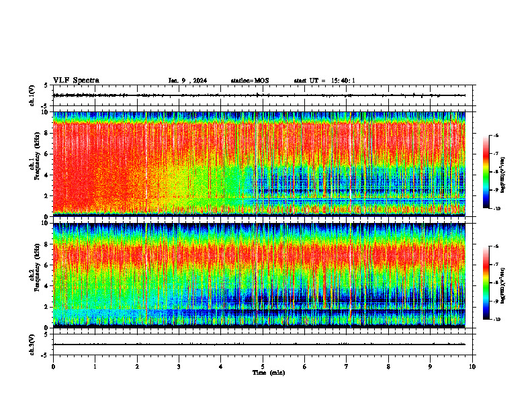This screenshot has height=411, width=532.
Task: Click the time axis tick label "3"
Action: [x=179, y=367]
